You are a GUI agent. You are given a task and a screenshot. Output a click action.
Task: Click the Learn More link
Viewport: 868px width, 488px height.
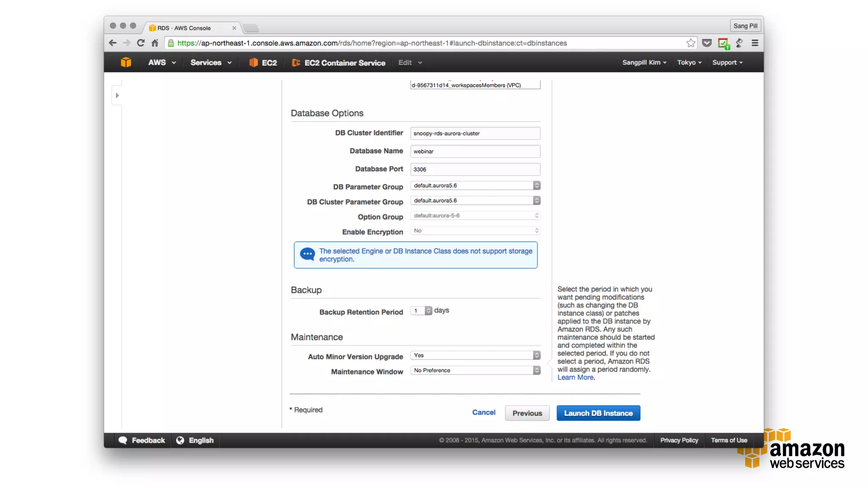tap(575, 377)
